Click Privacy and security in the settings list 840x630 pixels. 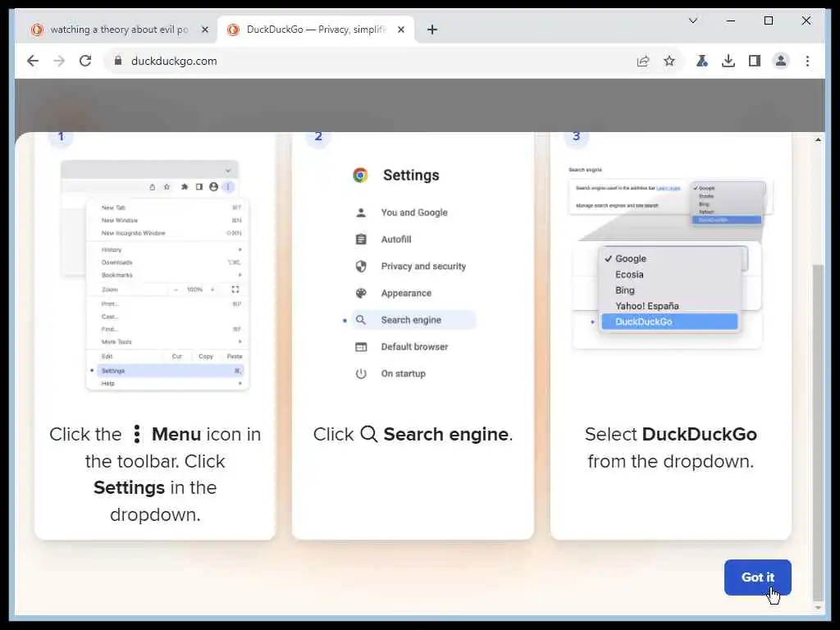click(423, 267)
